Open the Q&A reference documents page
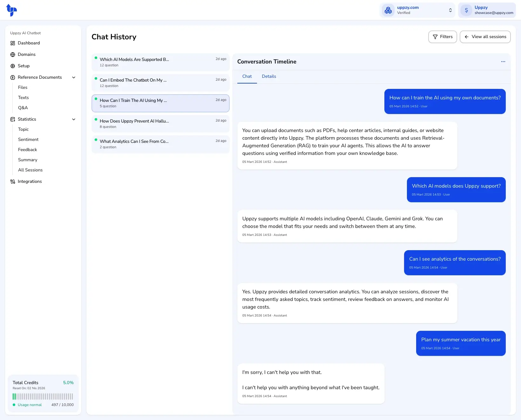This screenshot has height=420, width=521. coord(23,108)
